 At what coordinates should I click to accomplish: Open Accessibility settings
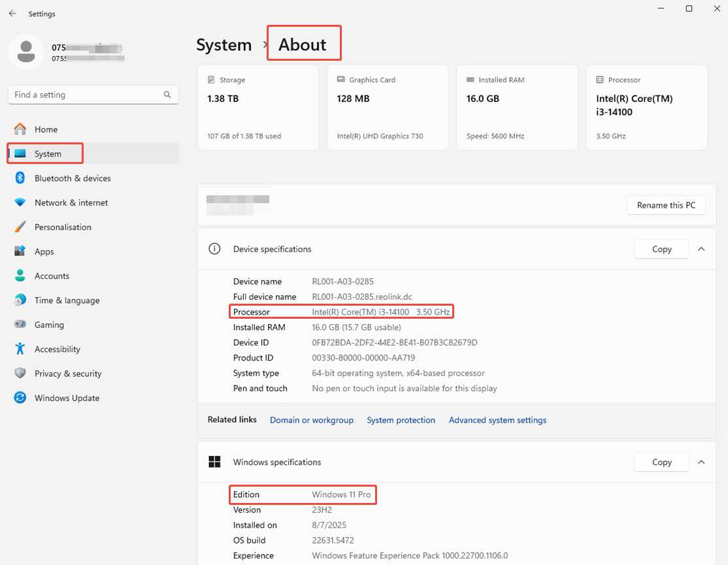click(93, 349)
